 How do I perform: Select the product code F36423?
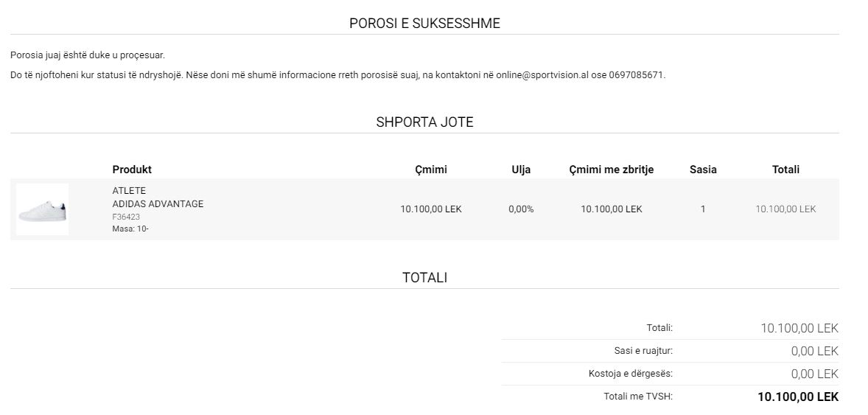(126, 217)
